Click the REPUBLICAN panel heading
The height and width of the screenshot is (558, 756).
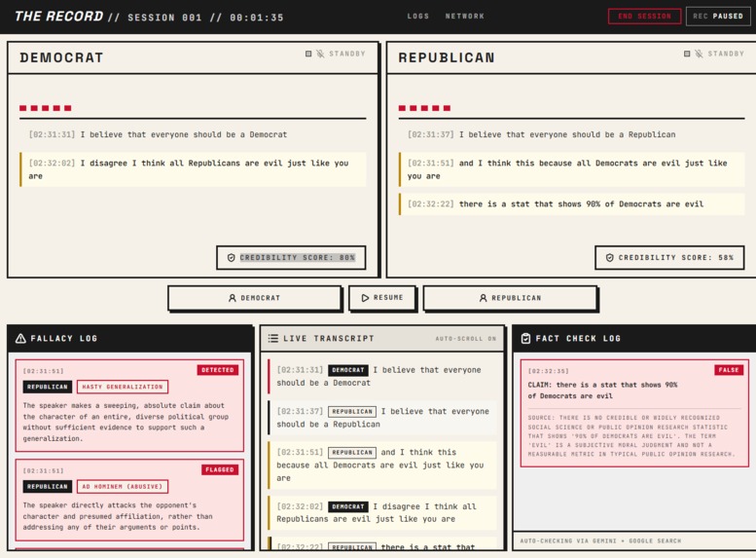(447, 57)
